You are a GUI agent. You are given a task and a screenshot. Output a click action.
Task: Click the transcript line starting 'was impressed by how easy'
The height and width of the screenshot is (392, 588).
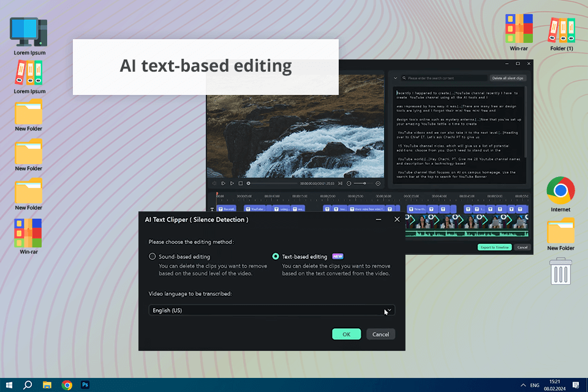click(456, 108)
